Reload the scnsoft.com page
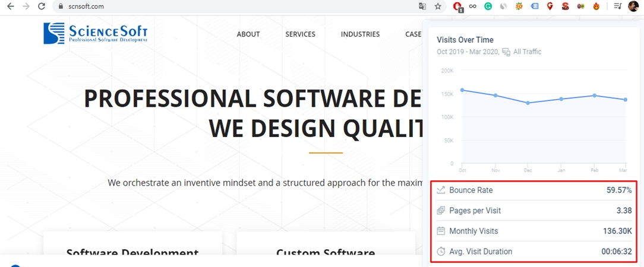644x267 pixels. pyautogui.click(x=41, y=6)
